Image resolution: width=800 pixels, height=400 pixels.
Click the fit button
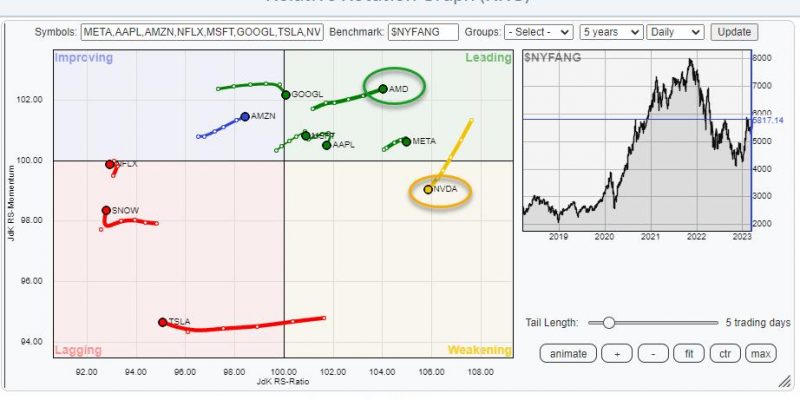click(689, 353)
